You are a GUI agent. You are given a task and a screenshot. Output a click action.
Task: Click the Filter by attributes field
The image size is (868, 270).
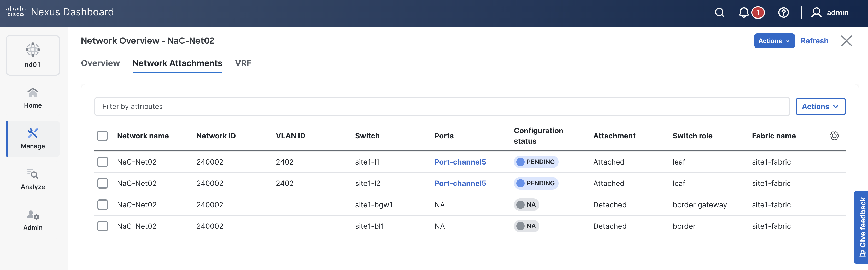pos(441,107)
